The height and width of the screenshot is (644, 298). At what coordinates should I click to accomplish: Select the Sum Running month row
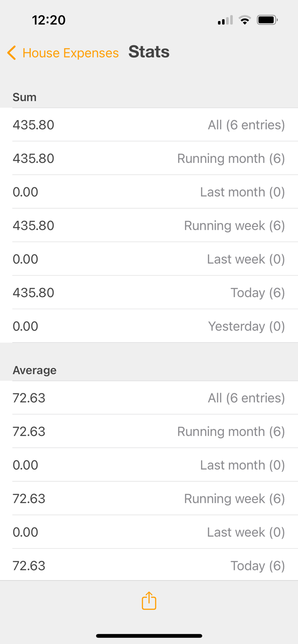pyautogui.click(x=149, y=158)
